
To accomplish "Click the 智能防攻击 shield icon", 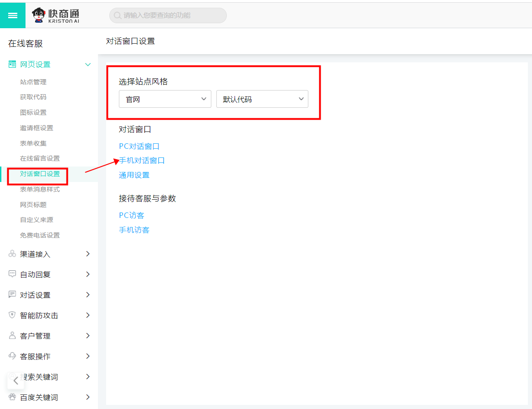I will coord(12,315).
